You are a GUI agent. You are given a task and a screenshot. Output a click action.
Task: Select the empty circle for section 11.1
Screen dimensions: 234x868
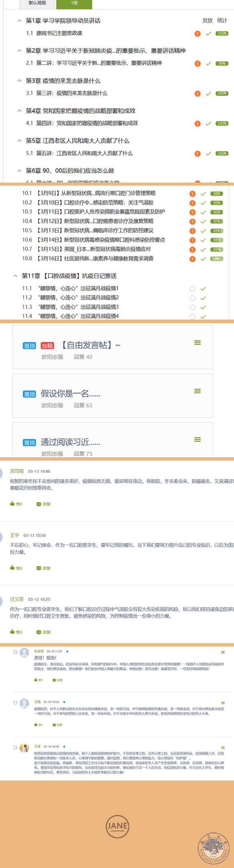tap(192, 289)
